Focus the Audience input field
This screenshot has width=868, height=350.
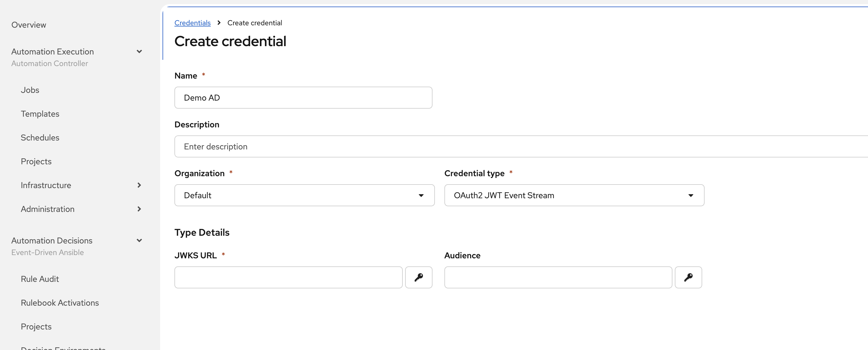(558, 277)
